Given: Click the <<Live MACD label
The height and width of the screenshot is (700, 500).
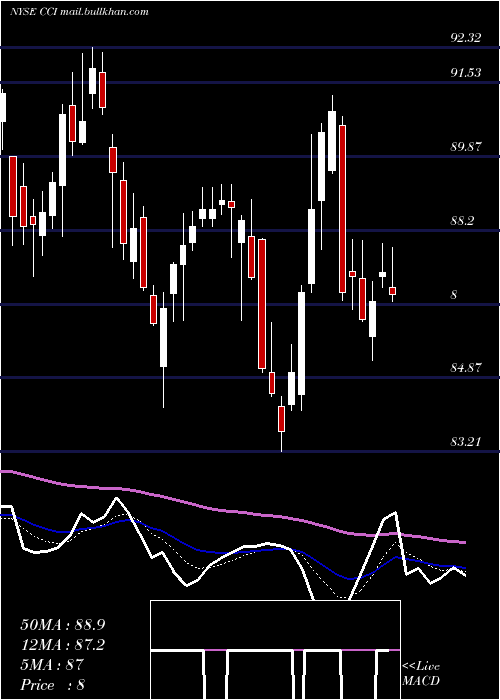Looking at the screenshot, I should pyautogui.click(x=421, y=674).
